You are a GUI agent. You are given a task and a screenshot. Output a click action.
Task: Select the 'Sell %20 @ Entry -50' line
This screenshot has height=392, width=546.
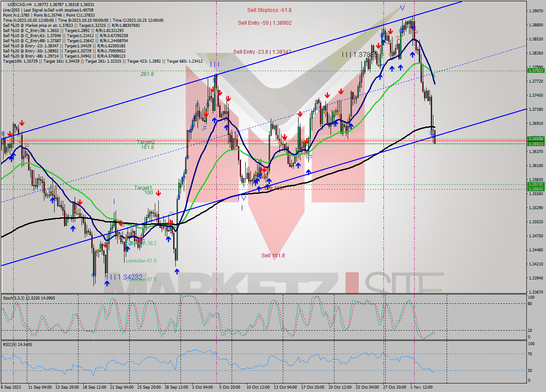pos(64,51)
